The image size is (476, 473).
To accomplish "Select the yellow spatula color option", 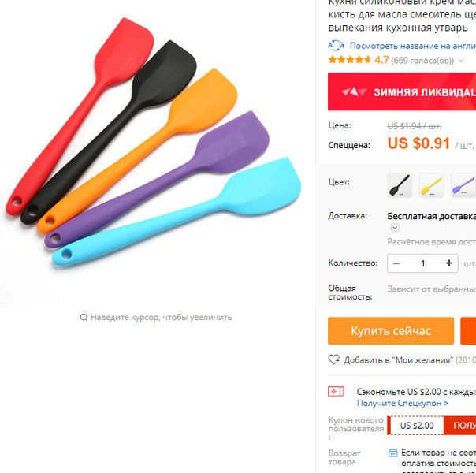I will click(431, 185).
